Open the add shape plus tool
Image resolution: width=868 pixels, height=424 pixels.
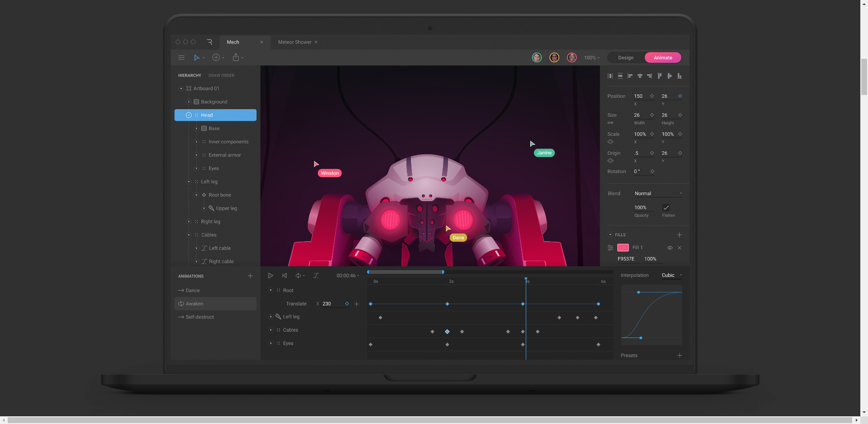tap(216, 57)
